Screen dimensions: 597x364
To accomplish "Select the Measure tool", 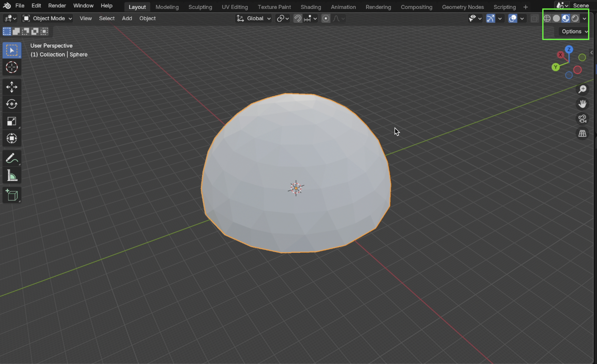I will tap(12, 175).
